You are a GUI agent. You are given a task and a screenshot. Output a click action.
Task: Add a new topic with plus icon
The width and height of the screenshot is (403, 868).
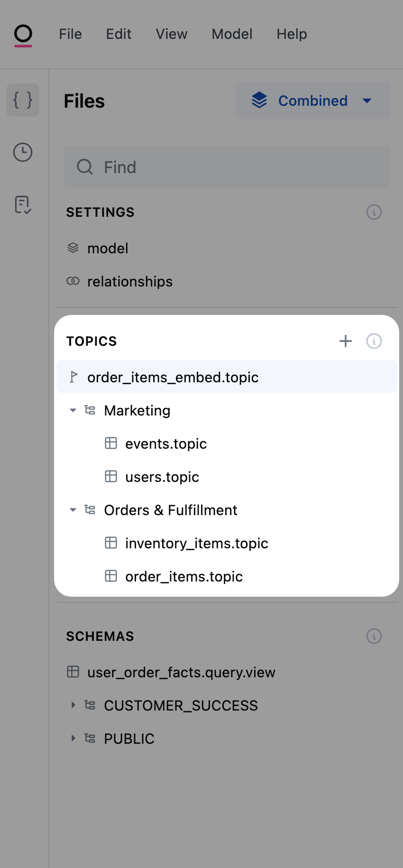(x=346, y=341)
